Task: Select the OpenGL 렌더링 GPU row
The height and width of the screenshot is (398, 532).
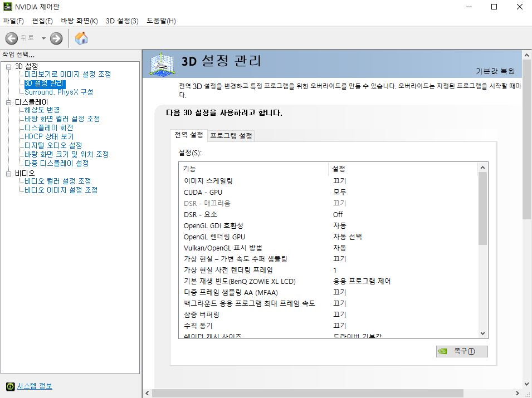Action: tap(328, 237)
